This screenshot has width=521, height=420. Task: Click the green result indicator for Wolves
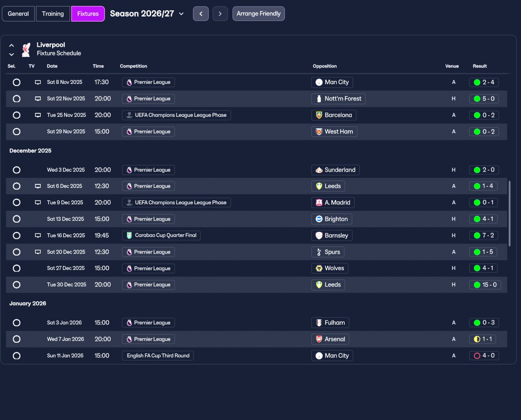pos(477,268)
